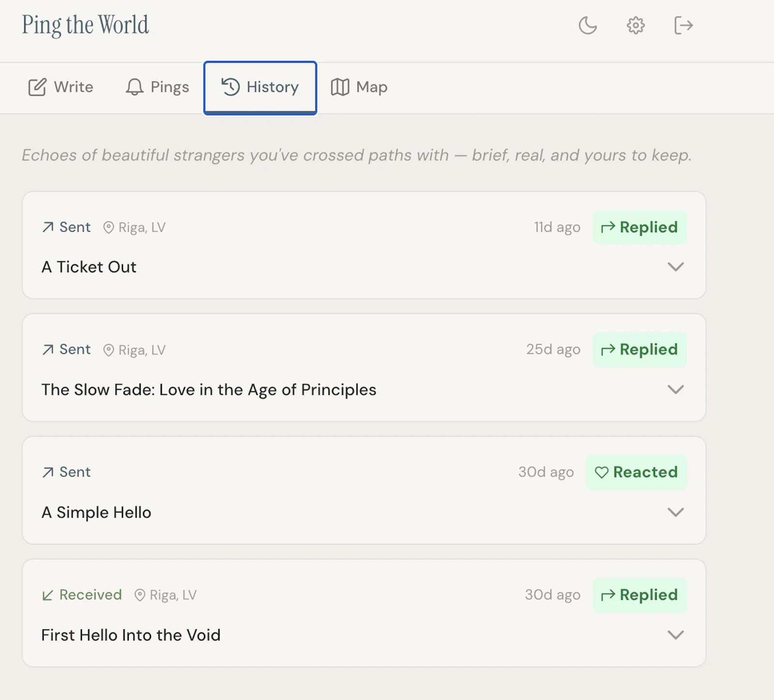This screenshot has width=774, height=700.
Task: Click Received arrow icon on First Hello card
Action: pos(48,595)
